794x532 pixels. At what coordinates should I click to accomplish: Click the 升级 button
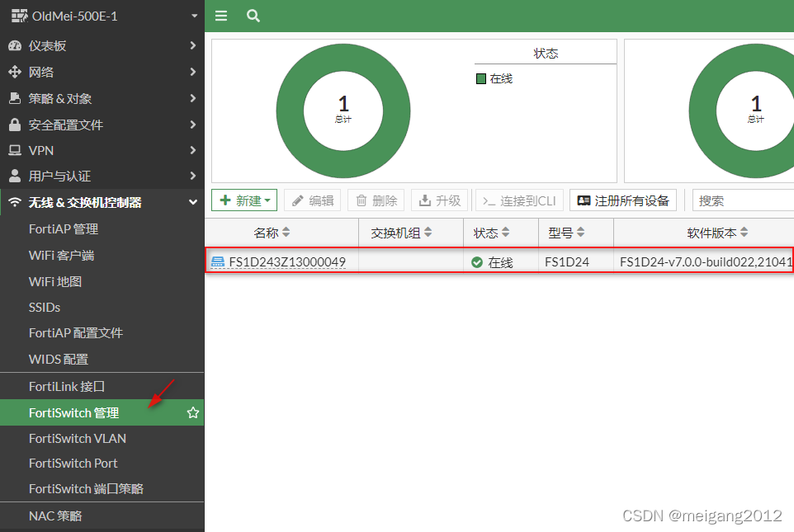[440, 200]
